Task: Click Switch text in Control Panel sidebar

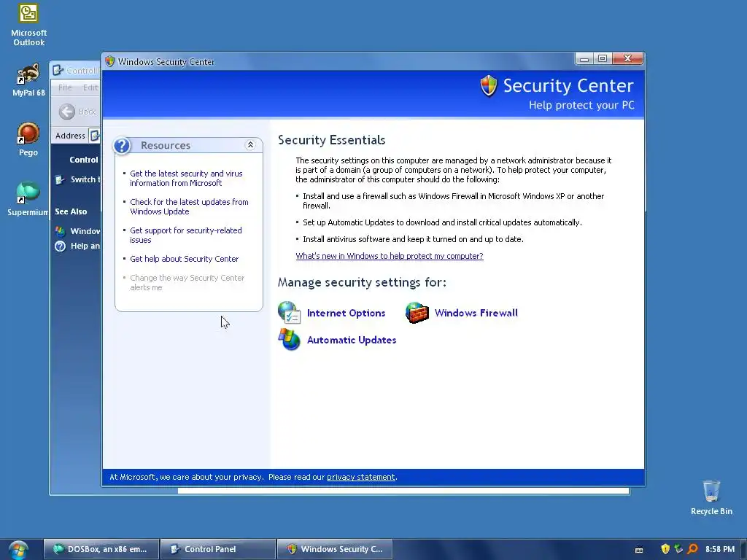Action: click(84, 179)
